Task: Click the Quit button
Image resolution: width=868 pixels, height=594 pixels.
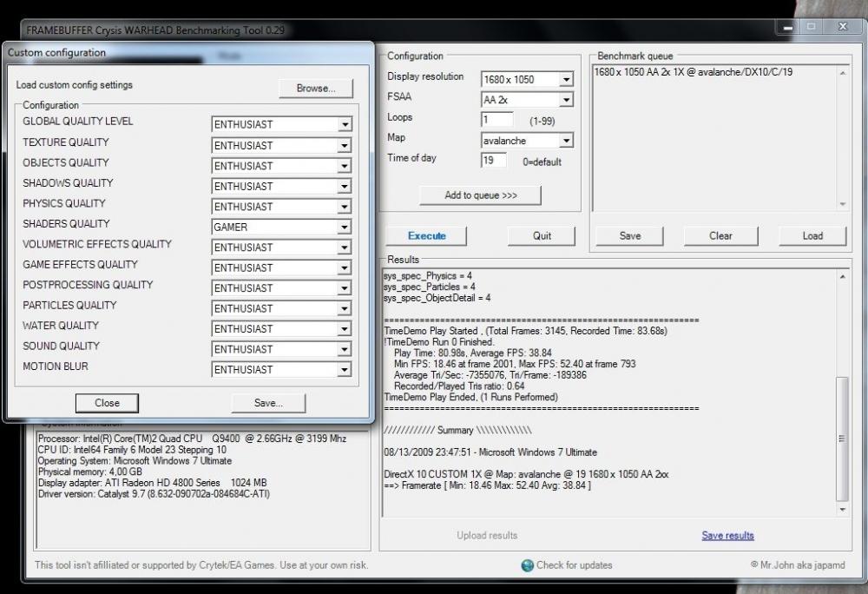Action: (542, 235)
